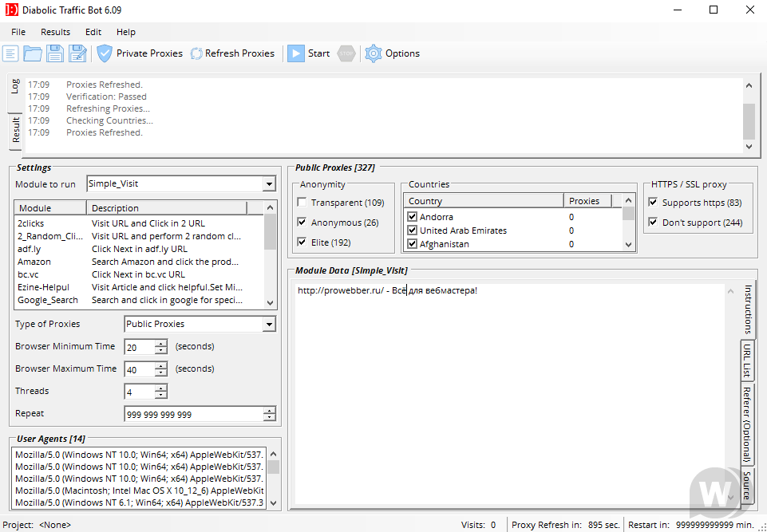Select the Windows NT 6.1 user agent row

(140, 502)
